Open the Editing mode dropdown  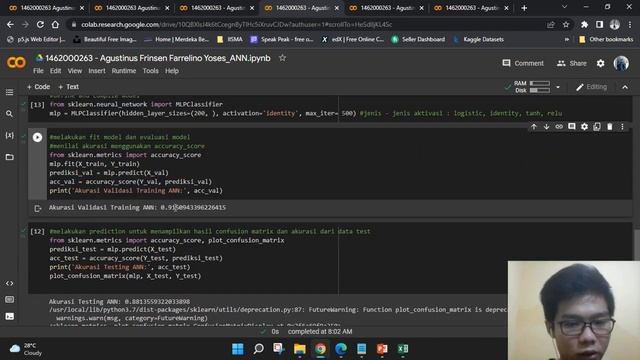591,87
